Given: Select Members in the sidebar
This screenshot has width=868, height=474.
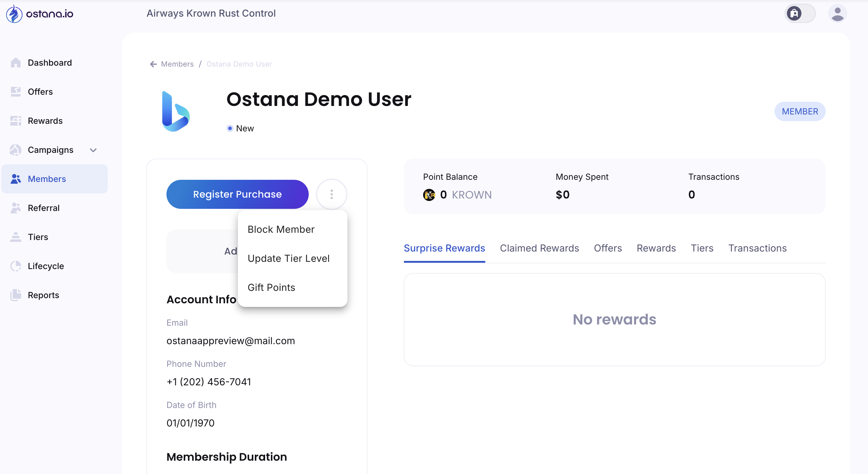Looking at the screenshot, I should click(x=54, y=179).
